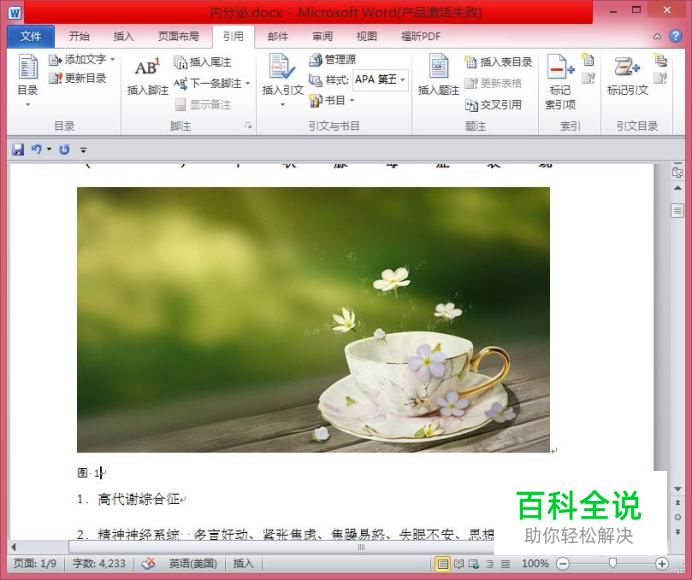Click the ruler toggle above vertical scrollbar

pos(677,172)
